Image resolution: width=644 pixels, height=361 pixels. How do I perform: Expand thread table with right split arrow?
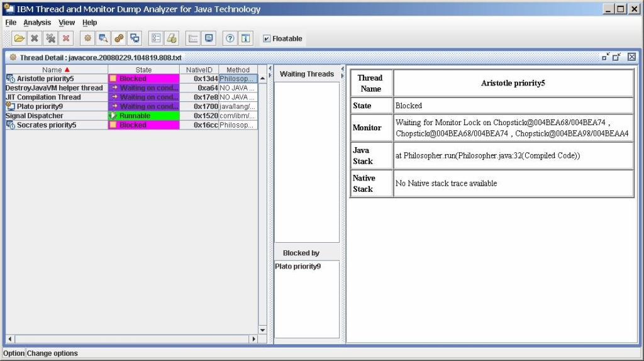click(270, 75)
